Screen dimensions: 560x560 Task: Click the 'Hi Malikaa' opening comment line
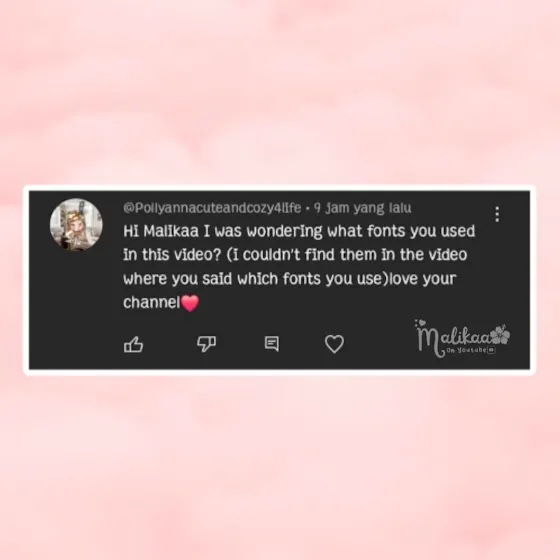point(299,231)
